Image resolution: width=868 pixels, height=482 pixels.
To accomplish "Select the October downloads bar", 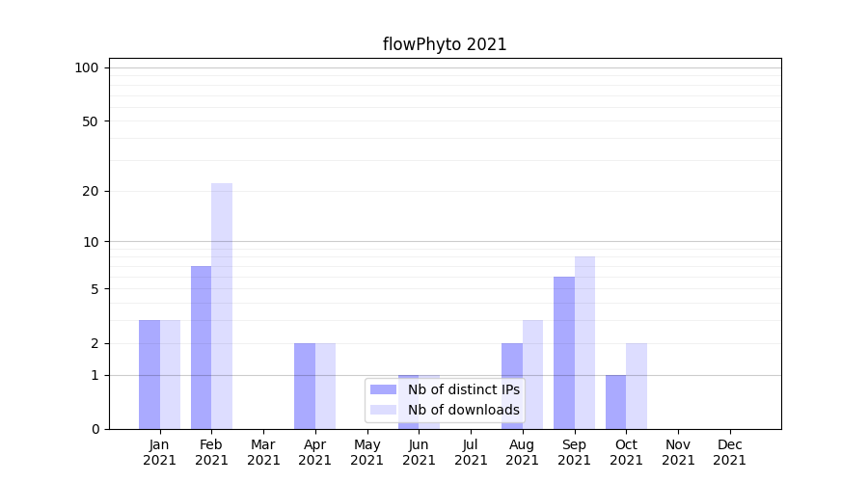I will (x=637, y=386).
